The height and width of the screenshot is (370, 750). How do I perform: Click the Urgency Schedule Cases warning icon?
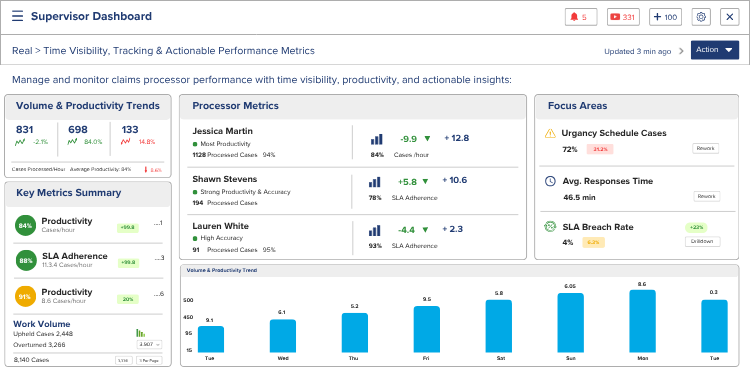tap(551, 133)
